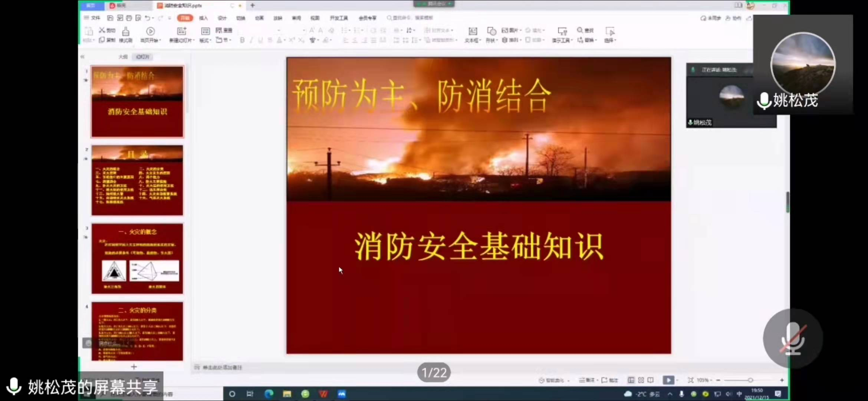This screenshot has height=401, width=868.
Task: Click the redo arrow icon
Action: click(x=161, y=18)
